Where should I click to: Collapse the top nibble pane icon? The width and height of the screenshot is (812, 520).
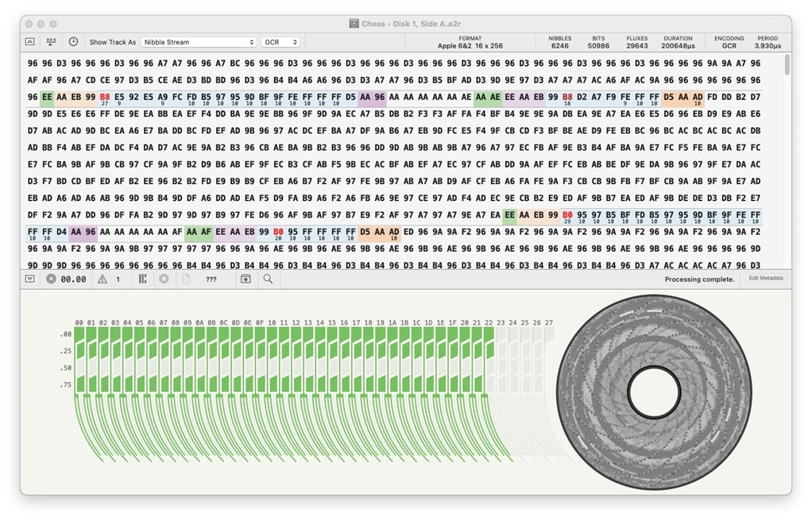pos(30,42)
